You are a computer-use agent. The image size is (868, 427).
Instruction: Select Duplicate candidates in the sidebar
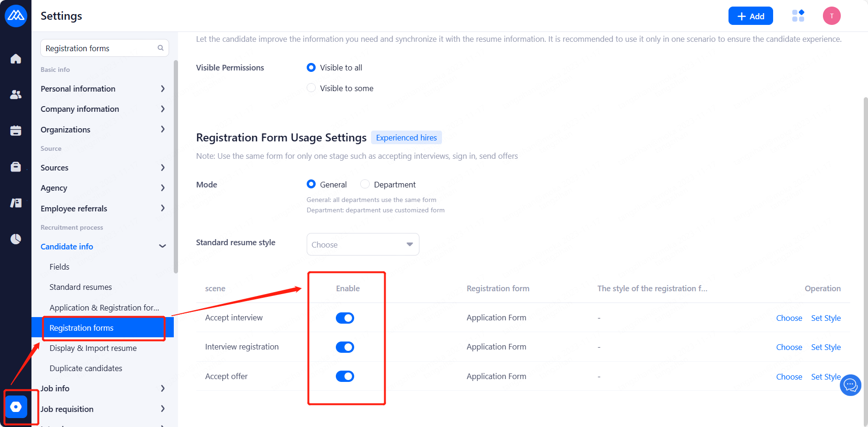(85, 368)
